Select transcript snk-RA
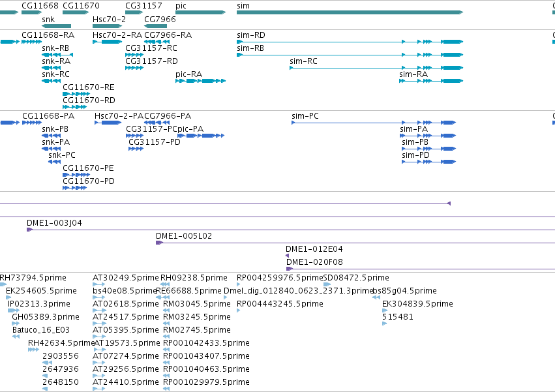The width and height of the screenshot is (555, 392). 51,68
